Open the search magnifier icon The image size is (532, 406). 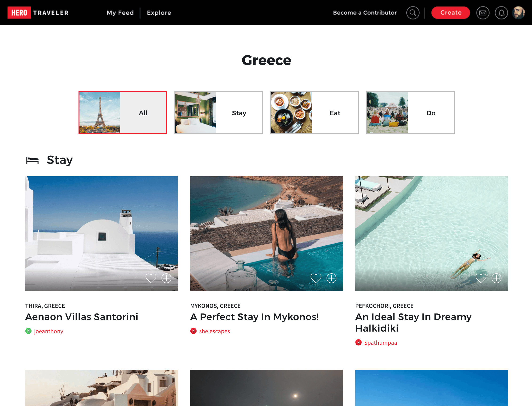[413, 13]
